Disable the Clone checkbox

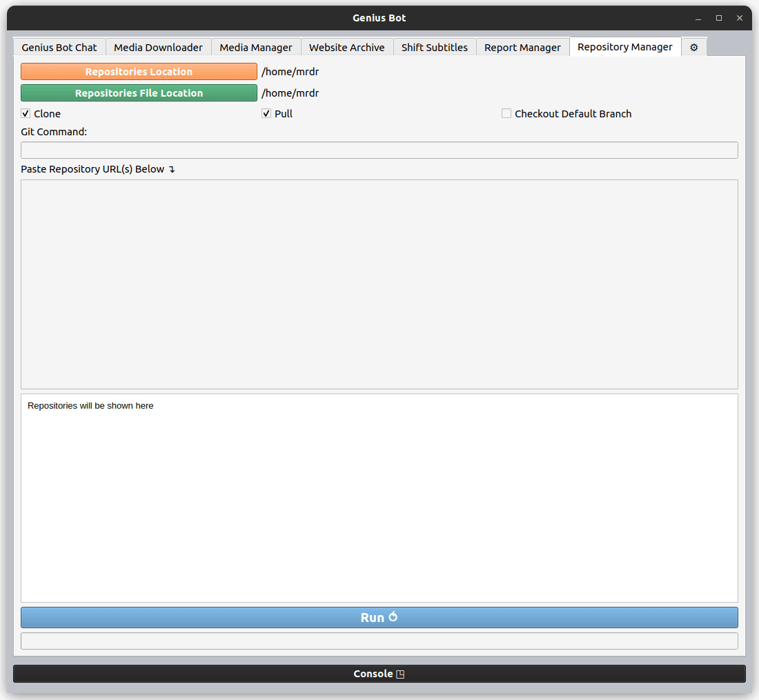pyautogui.click(x=26, y=113)
